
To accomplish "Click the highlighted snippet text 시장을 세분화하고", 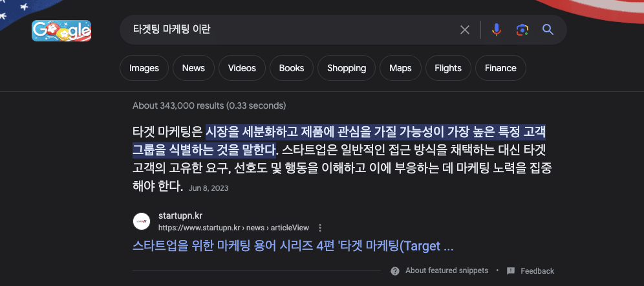I will click(x=251, y=132).
